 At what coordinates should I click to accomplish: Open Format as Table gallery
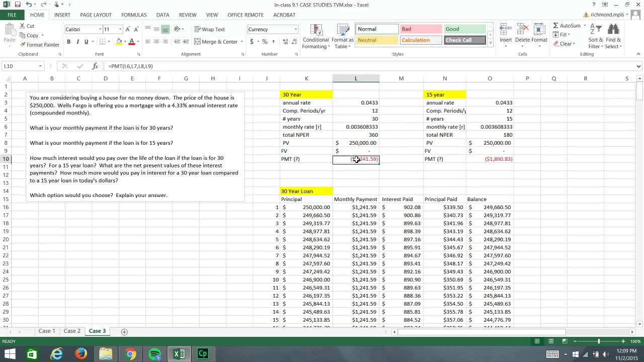(x=343, y=36)
